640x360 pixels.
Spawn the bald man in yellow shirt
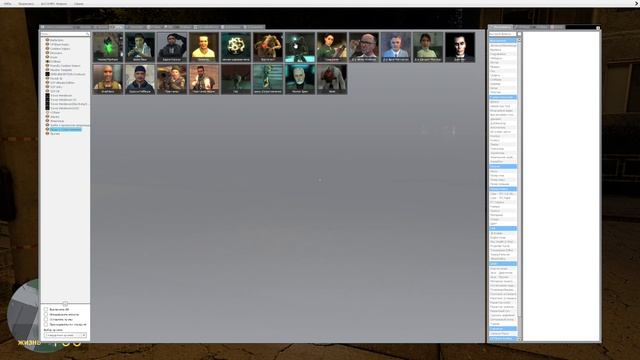204,47
